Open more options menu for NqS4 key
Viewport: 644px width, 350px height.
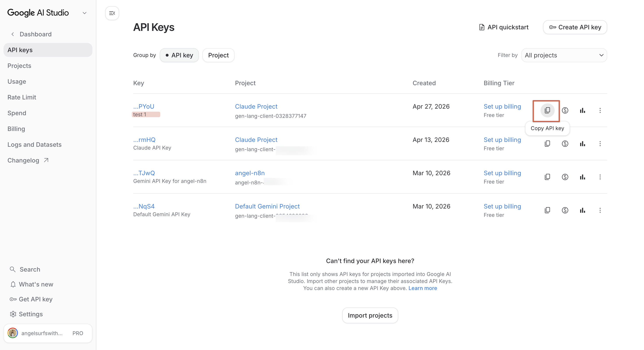[600, 210]
